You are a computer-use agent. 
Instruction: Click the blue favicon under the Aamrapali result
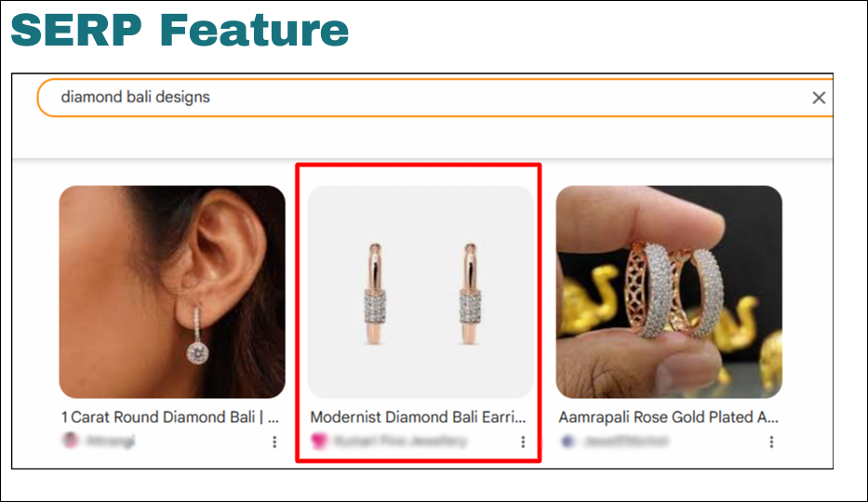tap(568, 441)
